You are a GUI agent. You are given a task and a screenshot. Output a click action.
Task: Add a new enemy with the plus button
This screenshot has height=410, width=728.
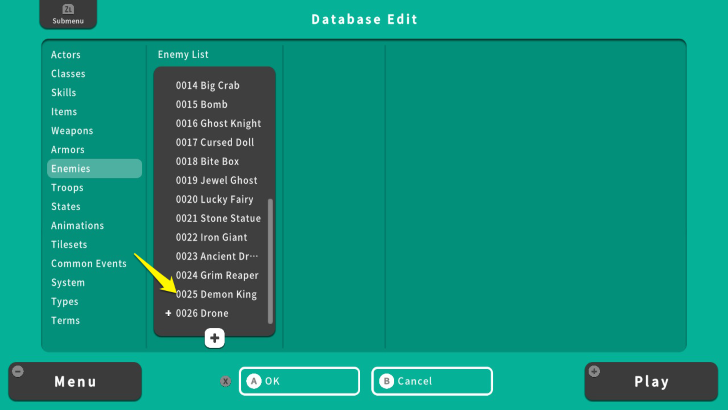pos(214,338)
